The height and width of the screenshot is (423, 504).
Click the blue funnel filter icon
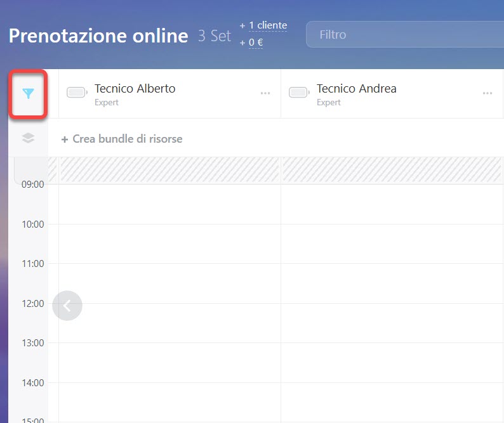28,94
